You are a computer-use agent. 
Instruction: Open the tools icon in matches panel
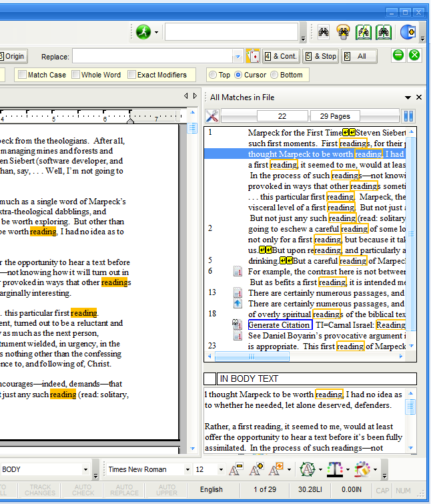pos(212,116)
